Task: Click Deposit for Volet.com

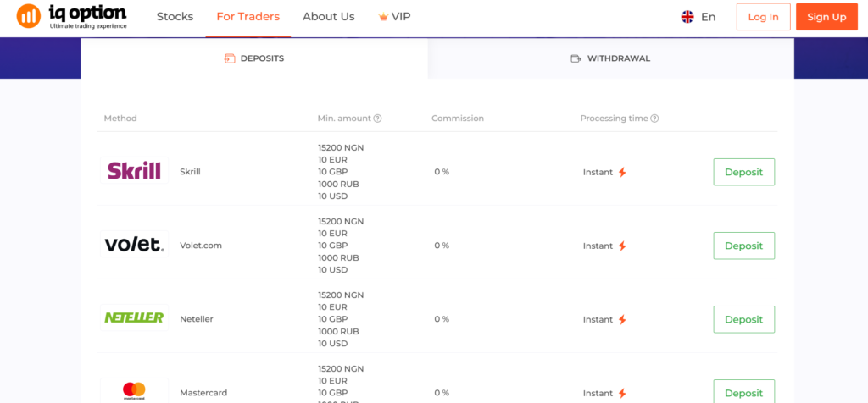Action: coord(744,246)
